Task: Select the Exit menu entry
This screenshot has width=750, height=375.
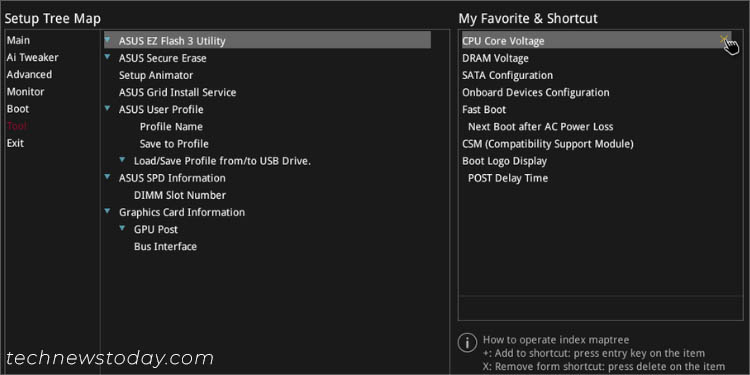Action: (15, 143)
